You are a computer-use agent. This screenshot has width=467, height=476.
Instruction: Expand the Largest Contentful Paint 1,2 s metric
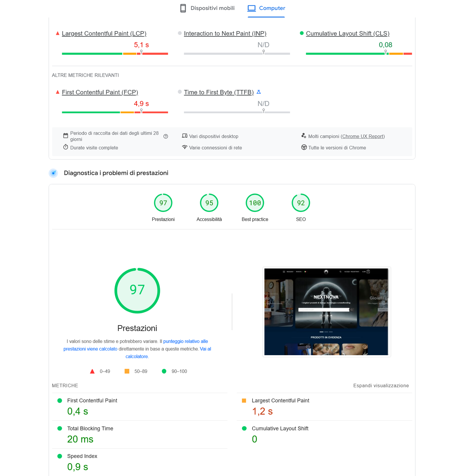pyautogui.click(x=324, y=407)
